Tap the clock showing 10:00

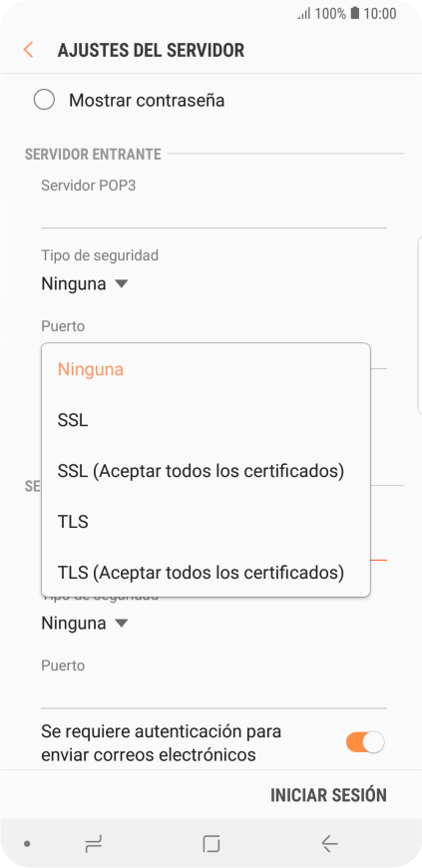click(380, 14)
